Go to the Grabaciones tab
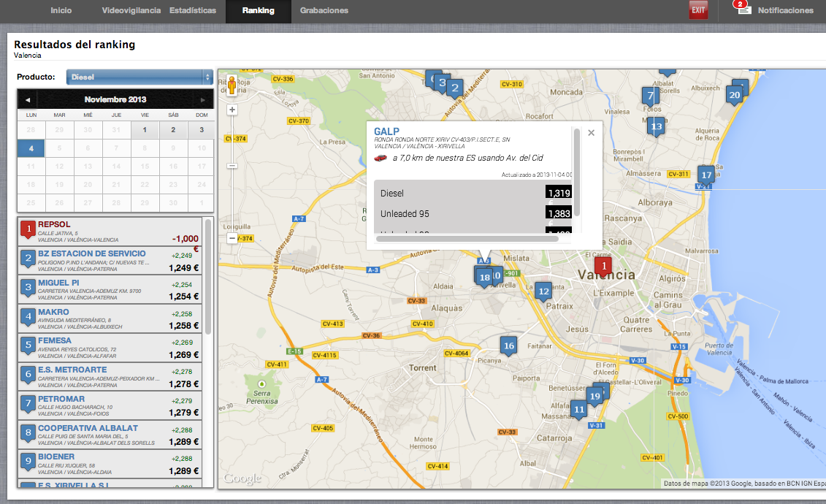This screenshot has width=826, height=504. 324,10
